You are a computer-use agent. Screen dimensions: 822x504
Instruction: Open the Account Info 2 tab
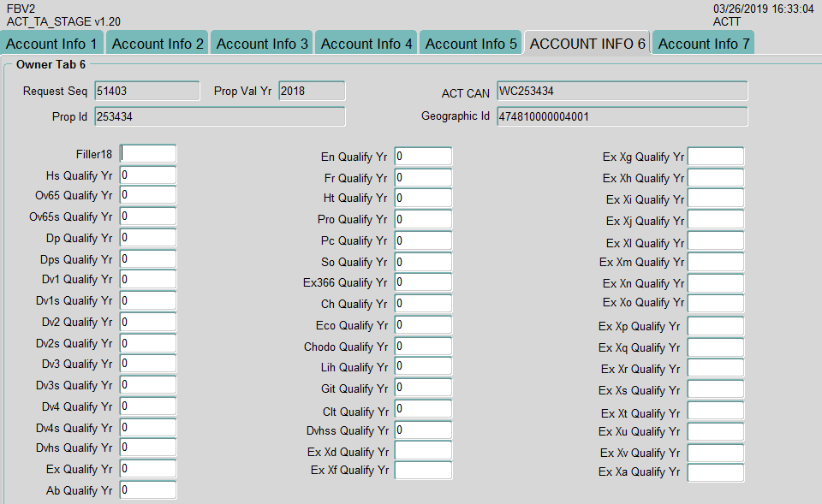[x=158, y=44]
